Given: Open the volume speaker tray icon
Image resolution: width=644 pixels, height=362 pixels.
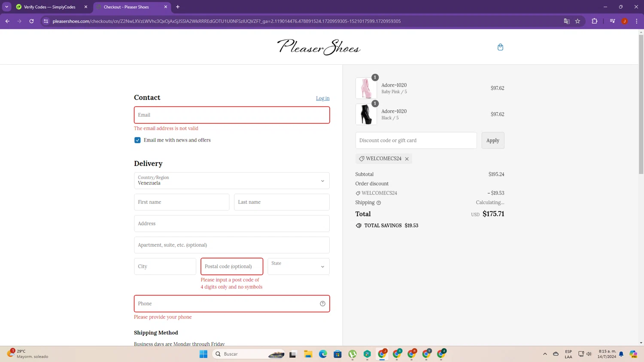Looking at the screenshot, I should (589, 354).
